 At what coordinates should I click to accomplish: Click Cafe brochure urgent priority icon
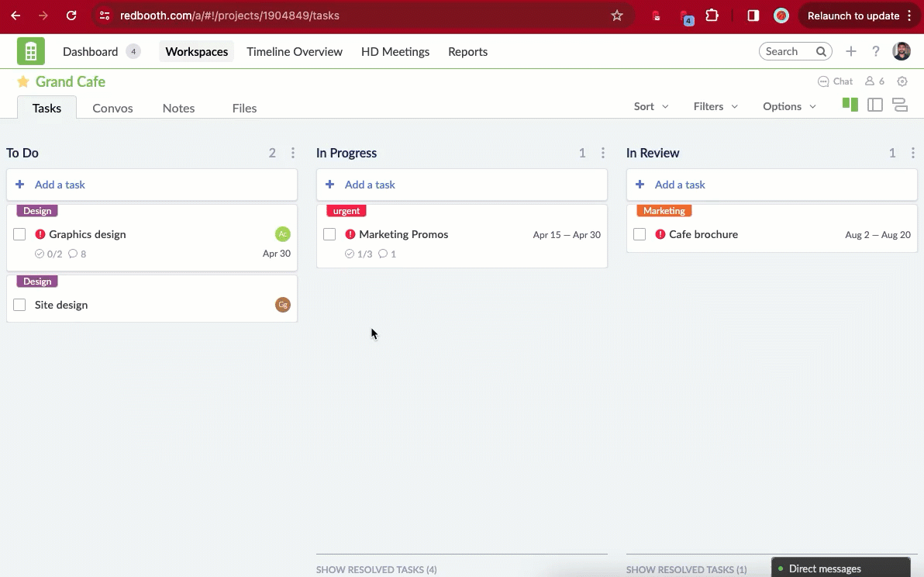[660, 234]
